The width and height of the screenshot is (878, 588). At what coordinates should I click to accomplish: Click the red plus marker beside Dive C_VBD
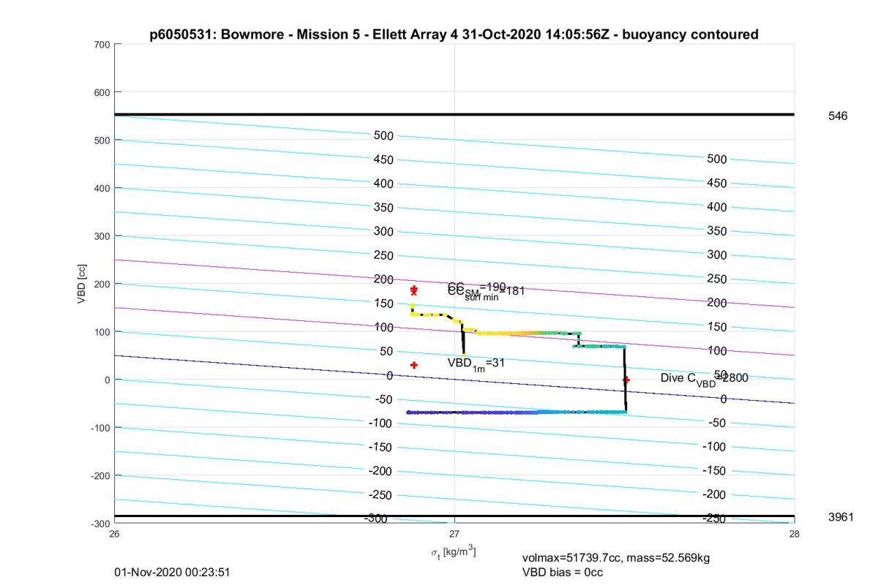pos(626,380)
